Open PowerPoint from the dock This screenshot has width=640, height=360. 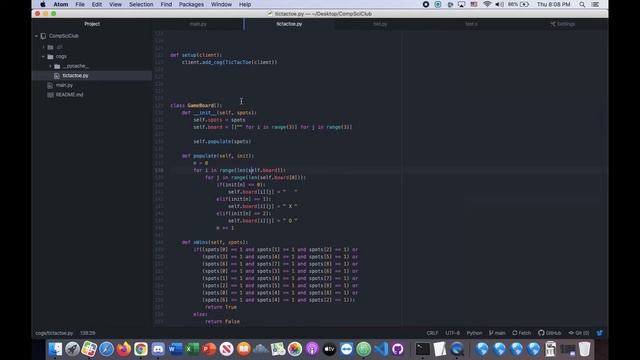point(209,349)
